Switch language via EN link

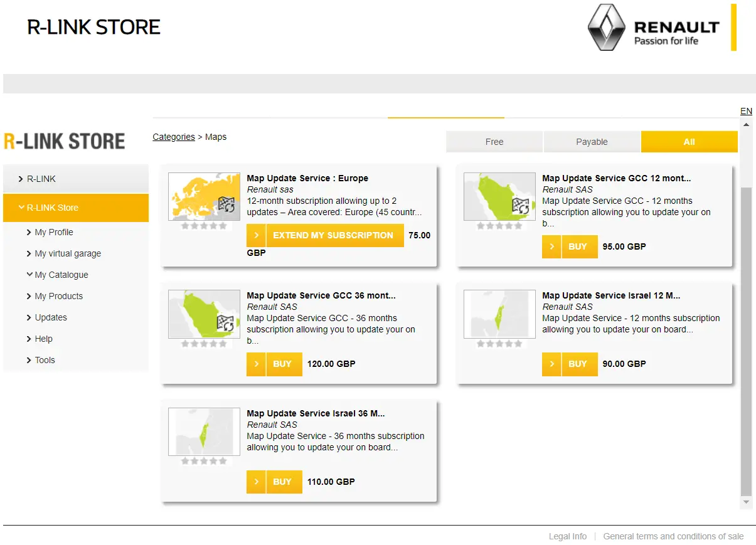[746, 111]
